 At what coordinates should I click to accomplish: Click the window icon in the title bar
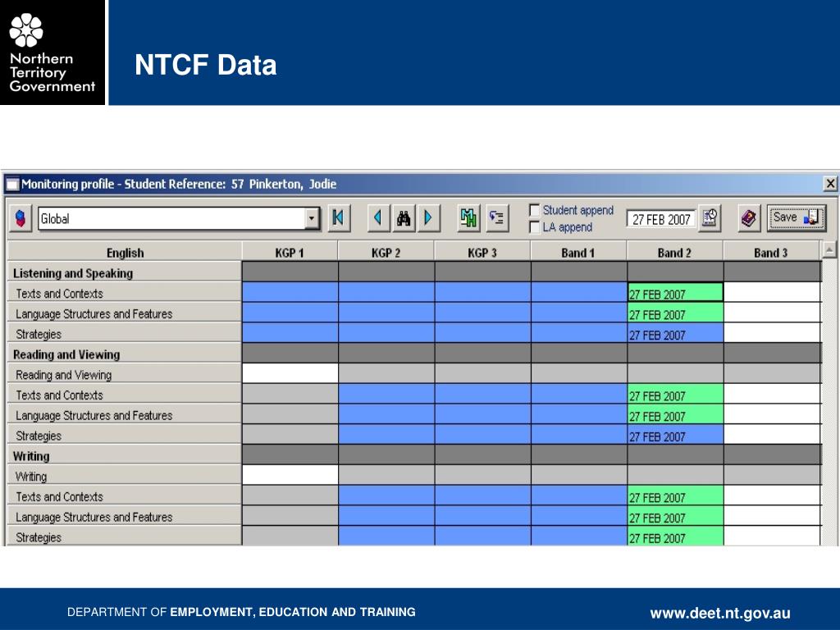12,185
